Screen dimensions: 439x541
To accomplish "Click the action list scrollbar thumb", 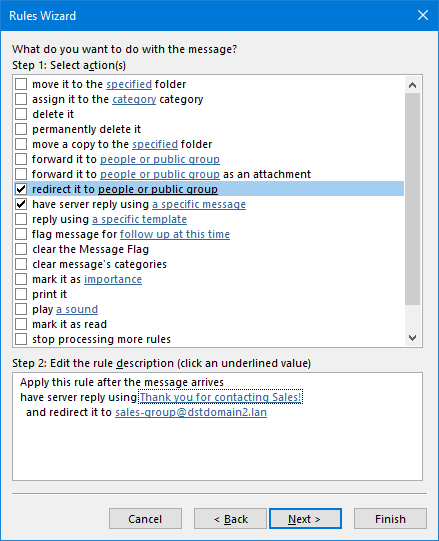I will pyautogui.click(x=412, y=199).
